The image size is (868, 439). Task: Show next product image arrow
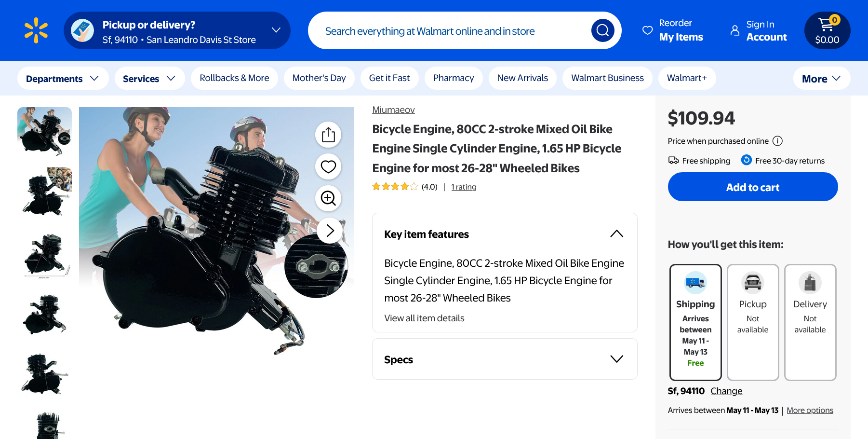coord(330,231)
